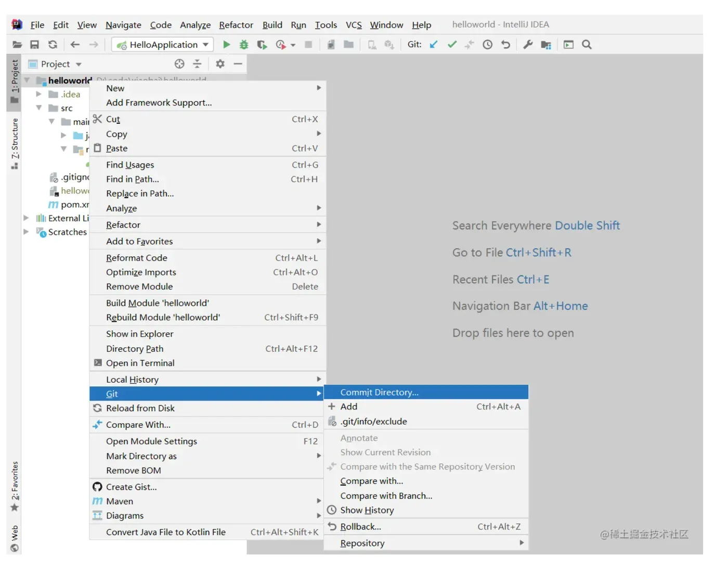Choose Rollback... in Git submenu
This screenshot has height=565, width=728.
pyautogui.click(x=426, y=527)
